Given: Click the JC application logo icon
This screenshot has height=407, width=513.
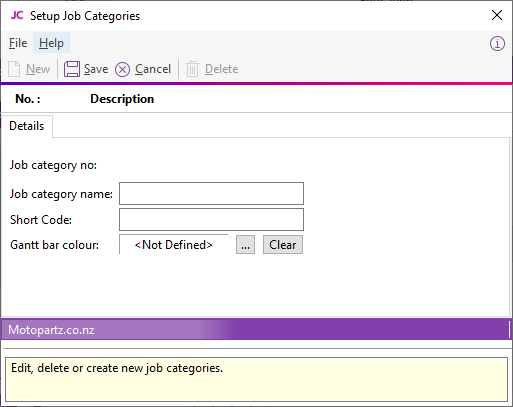Looking at the screenshot, I should click(17, 15).
